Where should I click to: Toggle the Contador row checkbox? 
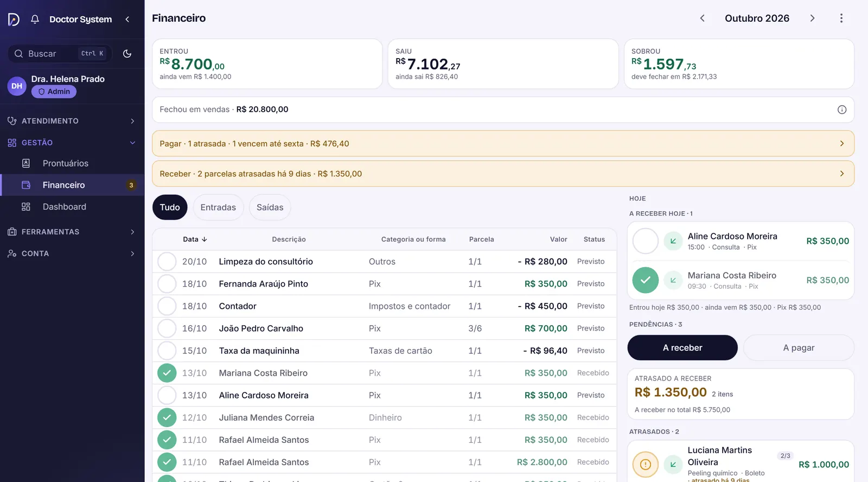click(x=167, y=306)
